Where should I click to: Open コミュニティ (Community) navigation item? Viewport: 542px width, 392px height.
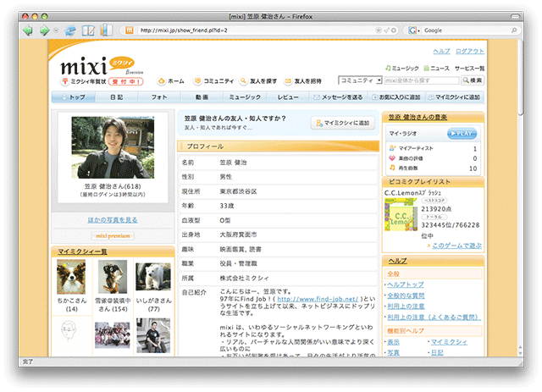[x=214, y=80]
